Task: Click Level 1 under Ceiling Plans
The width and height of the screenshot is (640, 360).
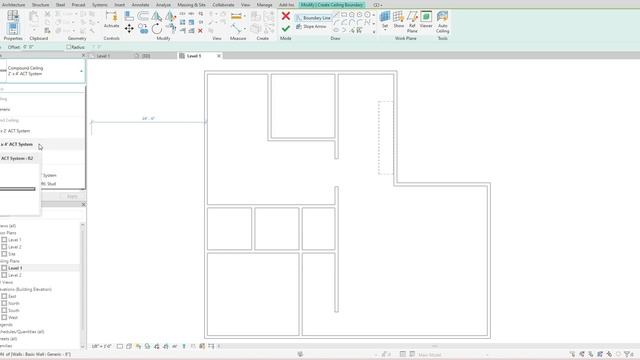Action: (x=15, y=268)
